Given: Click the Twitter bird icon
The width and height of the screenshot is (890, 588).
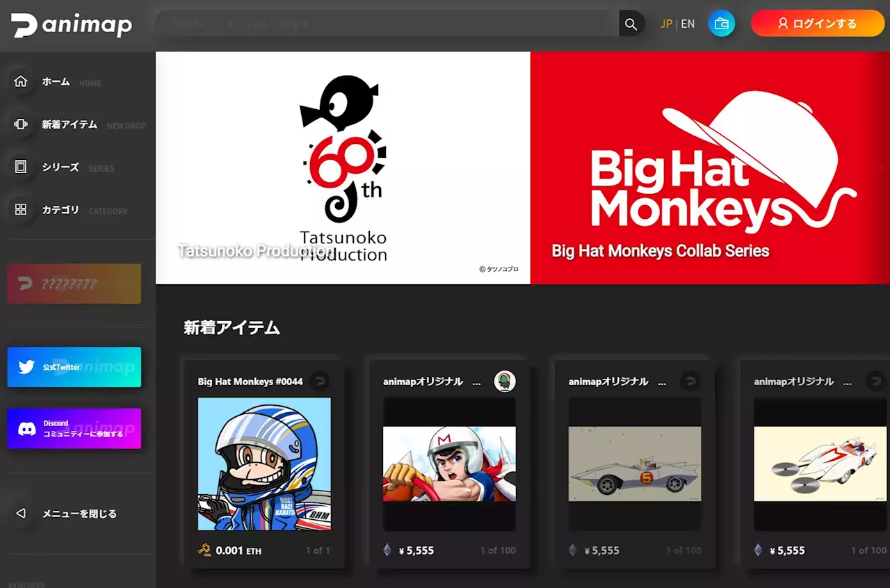Looking at the screenshot, I should pos(26,367).
